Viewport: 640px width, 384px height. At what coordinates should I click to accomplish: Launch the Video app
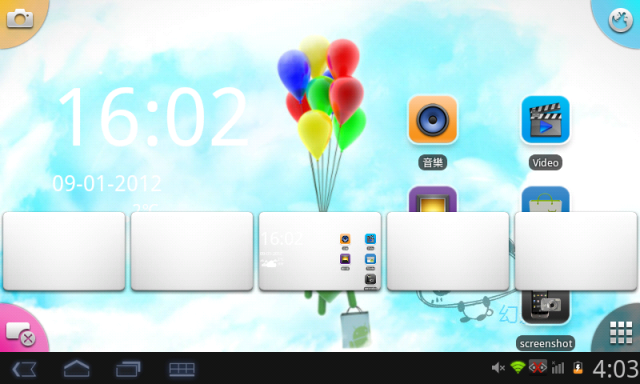click(545, 120)
